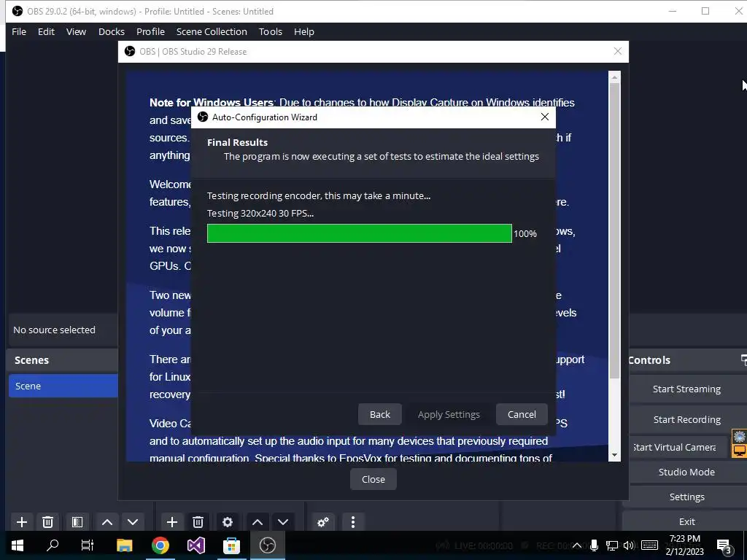Click the release notes vertical scrollbar thumb
Screen dimensions: 747x560
point(614,230)
